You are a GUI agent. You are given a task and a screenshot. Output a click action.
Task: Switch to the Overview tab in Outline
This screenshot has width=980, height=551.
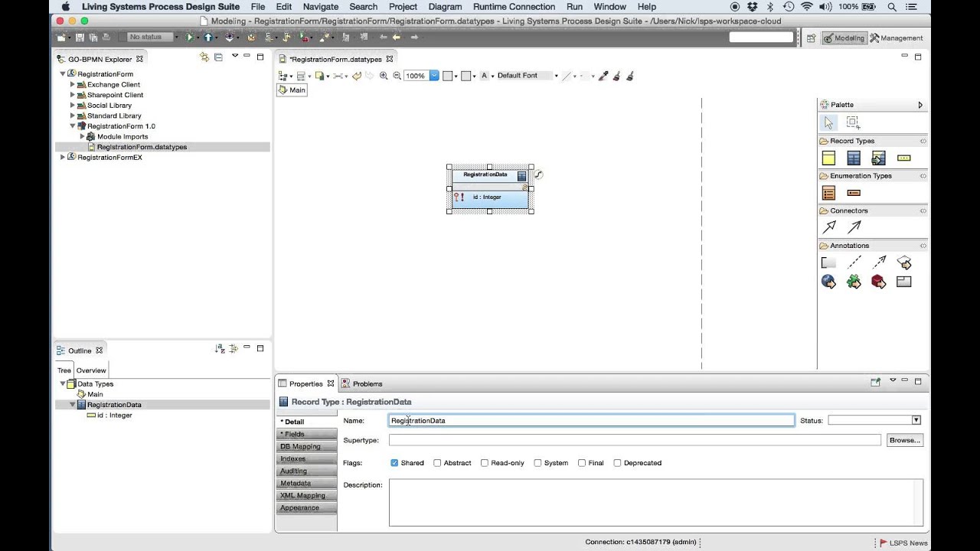click(x=91, y=370)
